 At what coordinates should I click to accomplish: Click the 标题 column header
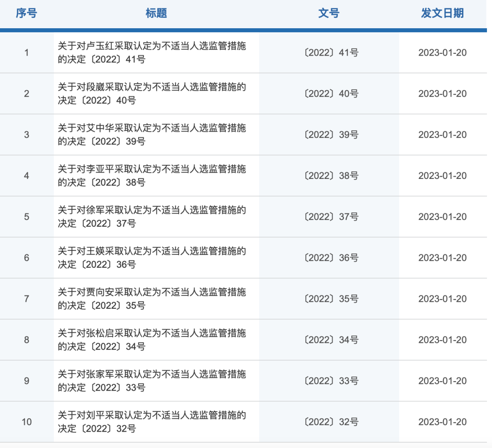pyautogui.click(x=156, y=14)
